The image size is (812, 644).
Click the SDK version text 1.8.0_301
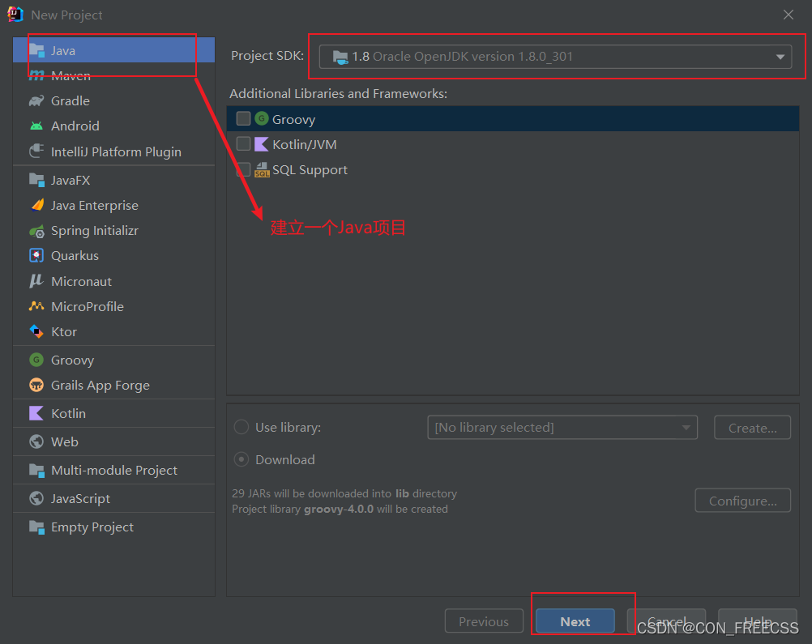(546, 57)
